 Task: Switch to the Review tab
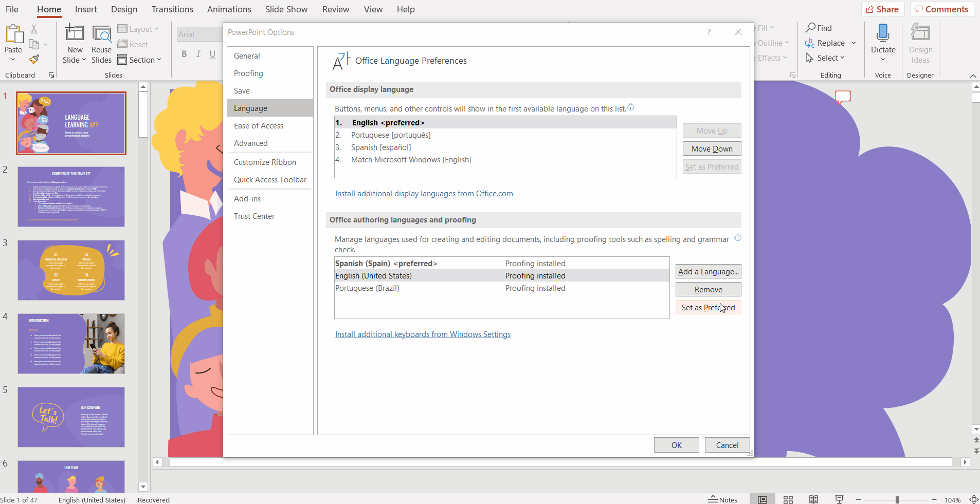click(335, 9)
